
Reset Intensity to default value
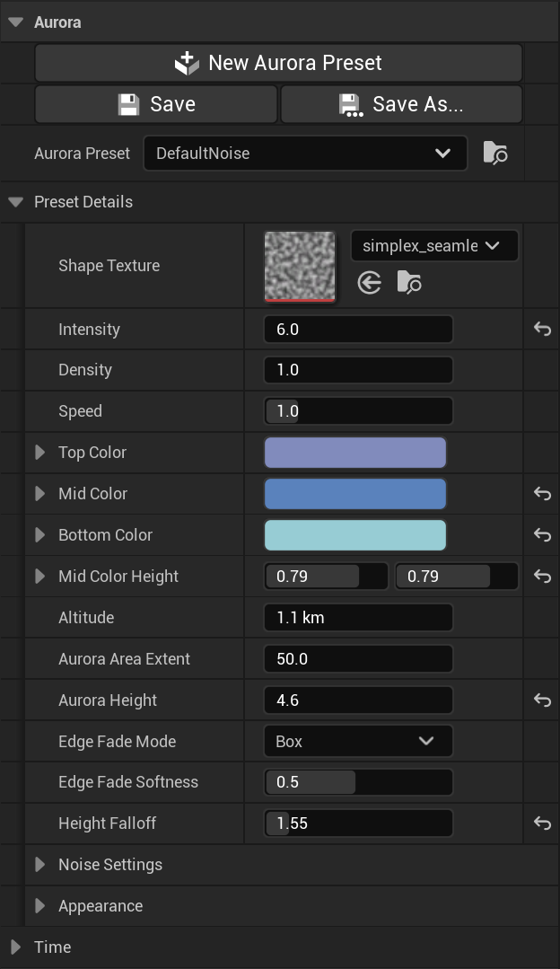542,330
